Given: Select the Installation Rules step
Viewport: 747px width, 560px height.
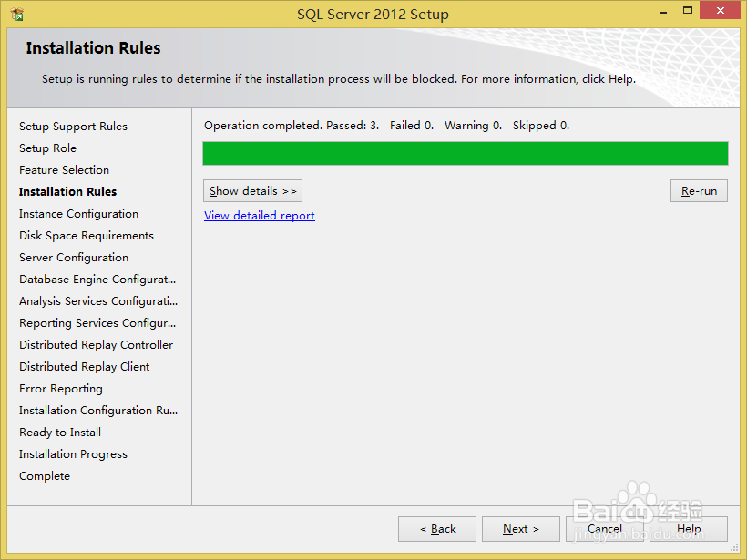Looking at the screenshot, I should (67, 191).
